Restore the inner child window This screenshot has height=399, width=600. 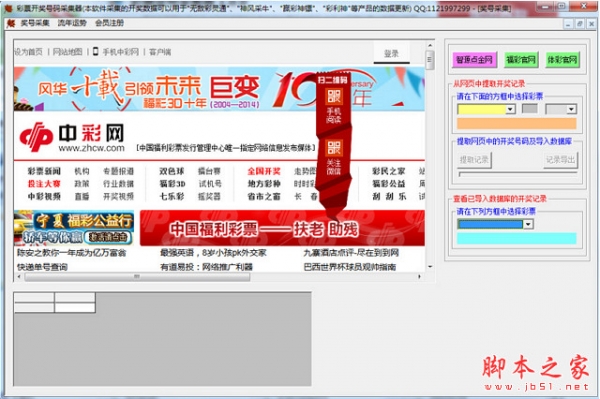(579, 24)
